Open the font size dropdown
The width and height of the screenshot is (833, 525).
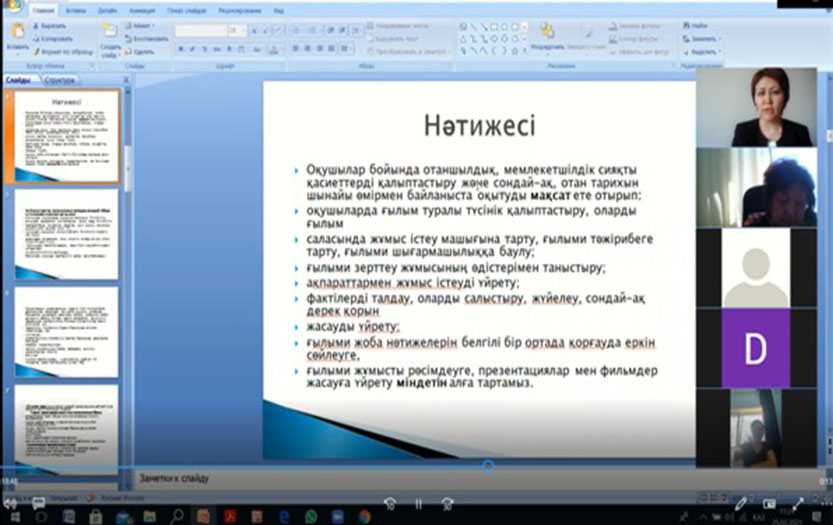pos(243,32)
